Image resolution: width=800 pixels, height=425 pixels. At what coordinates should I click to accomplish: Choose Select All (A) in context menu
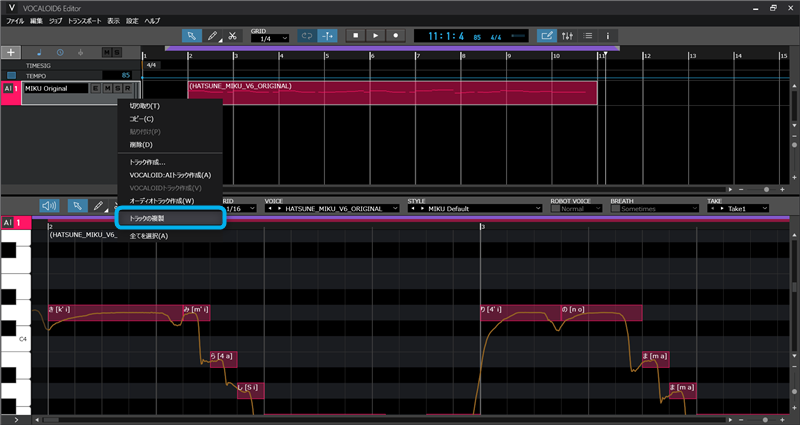[x=170, y=236]
